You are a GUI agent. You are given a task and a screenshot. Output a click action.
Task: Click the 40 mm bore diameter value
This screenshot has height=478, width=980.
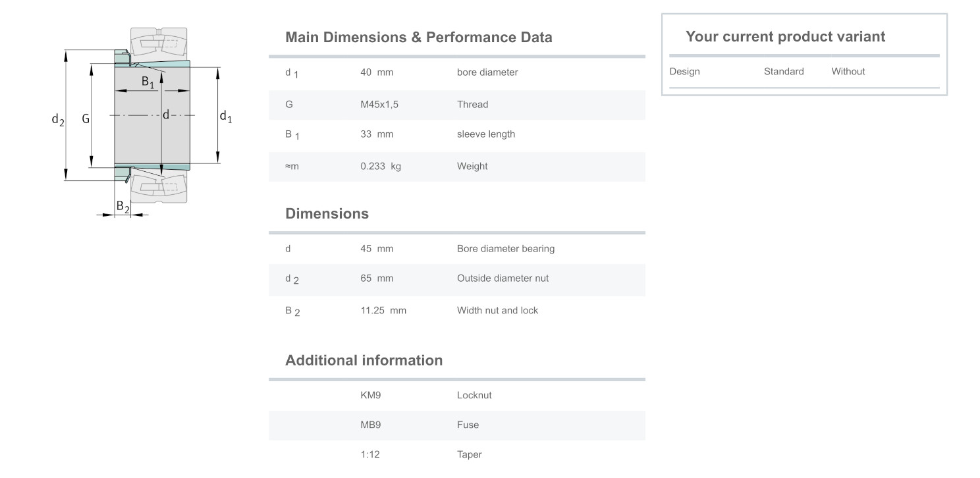point(376,72)
